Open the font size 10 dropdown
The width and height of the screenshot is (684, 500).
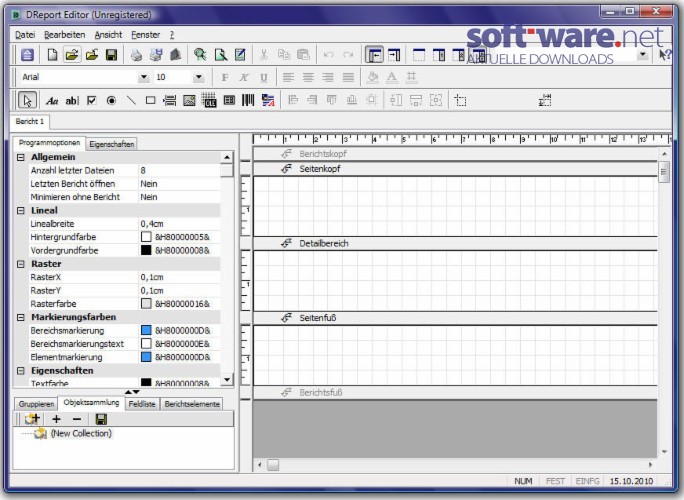coord(198,77)
